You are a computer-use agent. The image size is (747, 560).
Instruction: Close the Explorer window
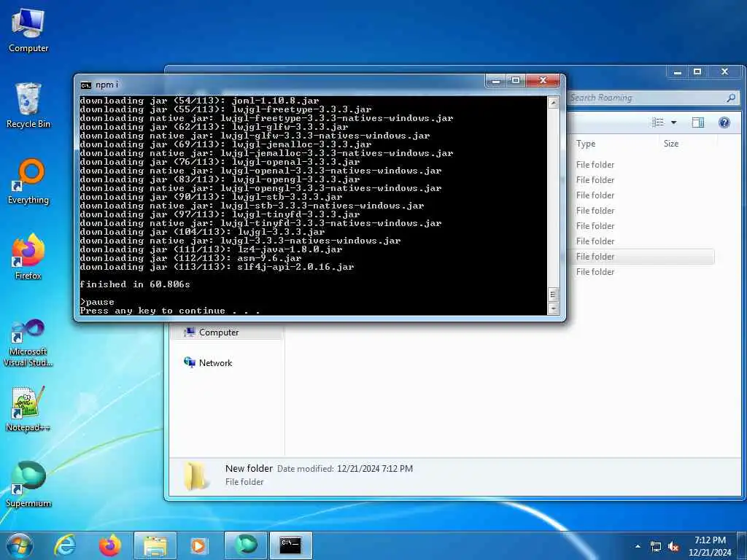(x=724, y=72)
